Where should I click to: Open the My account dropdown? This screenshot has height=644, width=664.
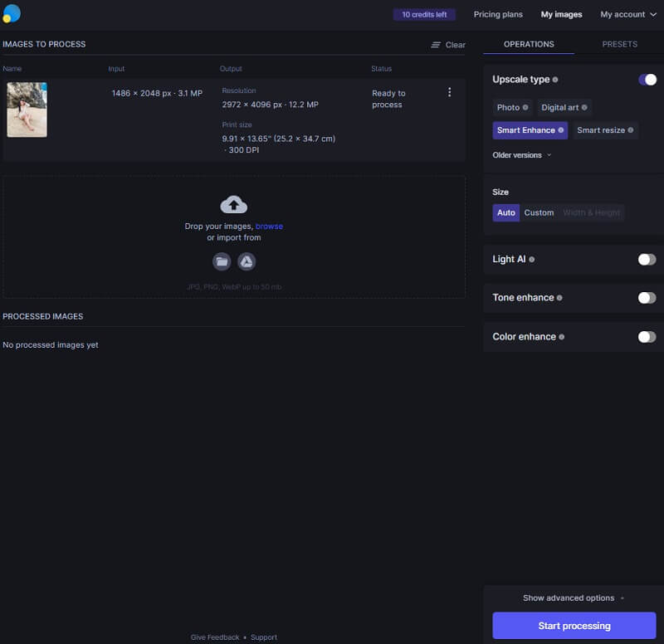point(628,14)
